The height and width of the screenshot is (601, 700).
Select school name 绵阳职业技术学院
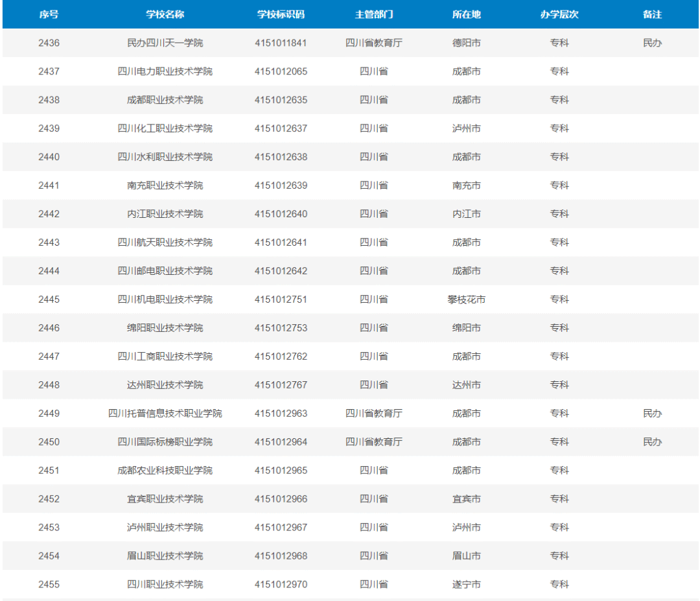pyautogui.click(x=165, y=328)
